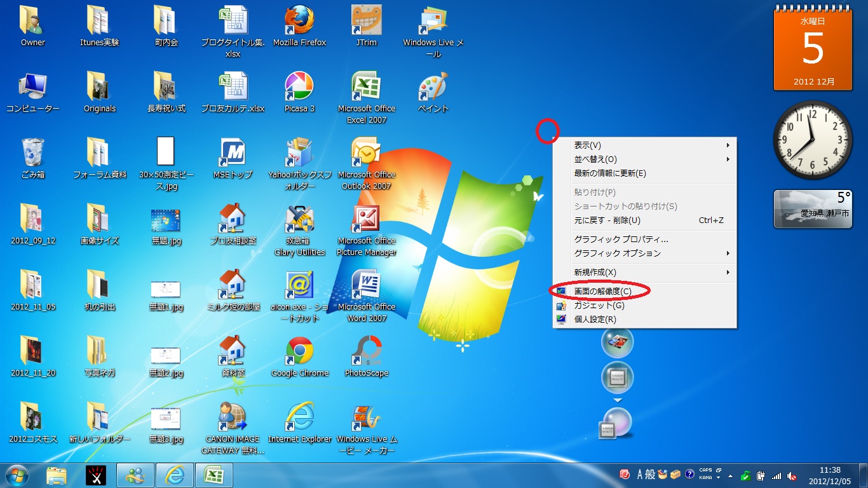The height and width of the screenshot is (488, 868).
Task: Select the 2012コスモス folder
Action: tap(33, 423)
